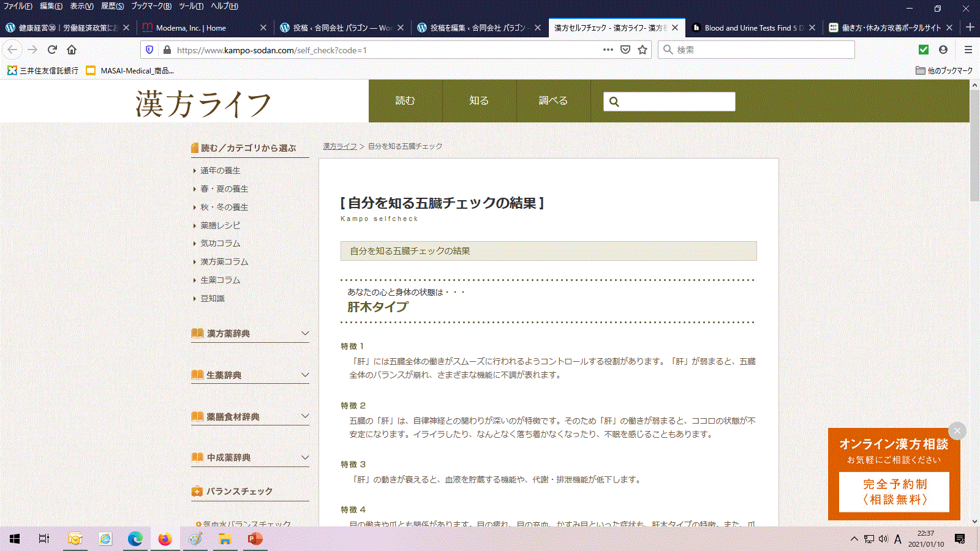Show hidden system tray icons
980x551 pixels.
(x=854, y=539)
